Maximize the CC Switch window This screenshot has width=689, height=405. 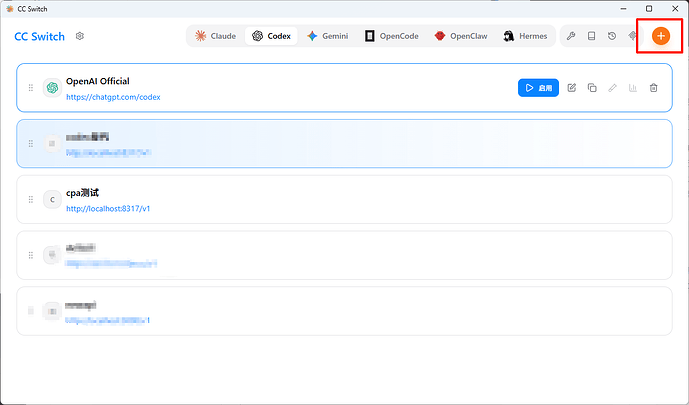tap(649, 9)
